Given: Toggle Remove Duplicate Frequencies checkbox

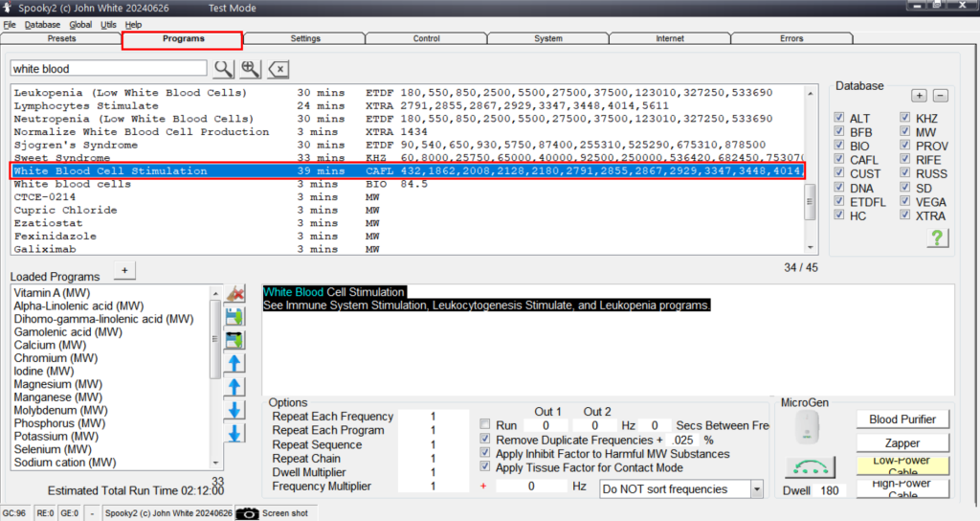Looking at the screenshot, I should pos(485,439).
